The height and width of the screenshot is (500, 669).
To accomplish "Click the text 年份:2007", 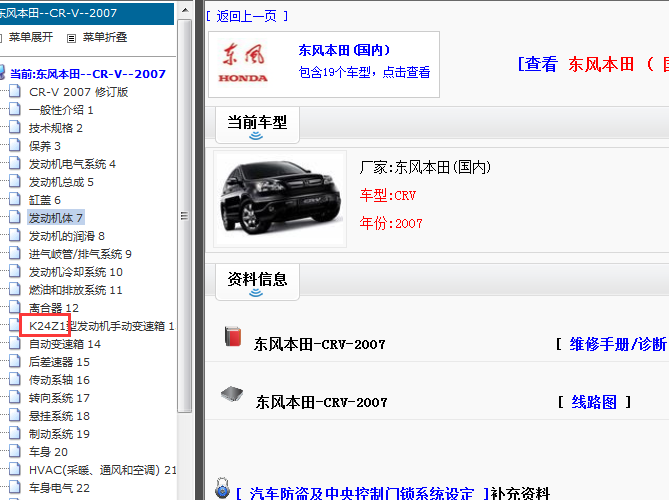I will pyautogui.click(x=391, y=223).
